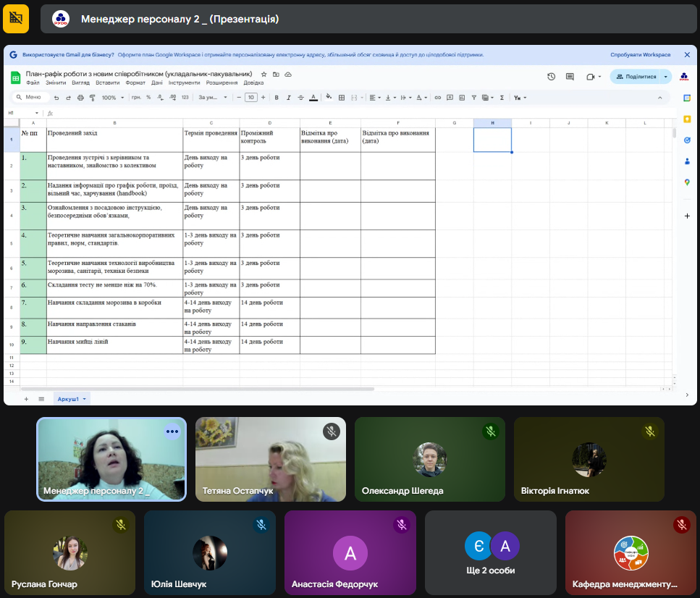Click the Спробувати Workspace link
Screen dimensions: 700x598
point(640,54)
